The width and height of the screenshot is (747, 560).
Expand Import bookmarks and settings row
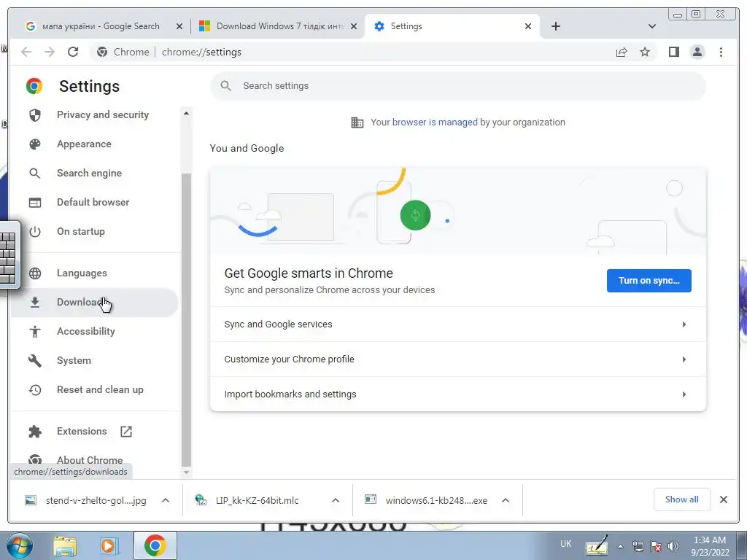pos(458,394)
